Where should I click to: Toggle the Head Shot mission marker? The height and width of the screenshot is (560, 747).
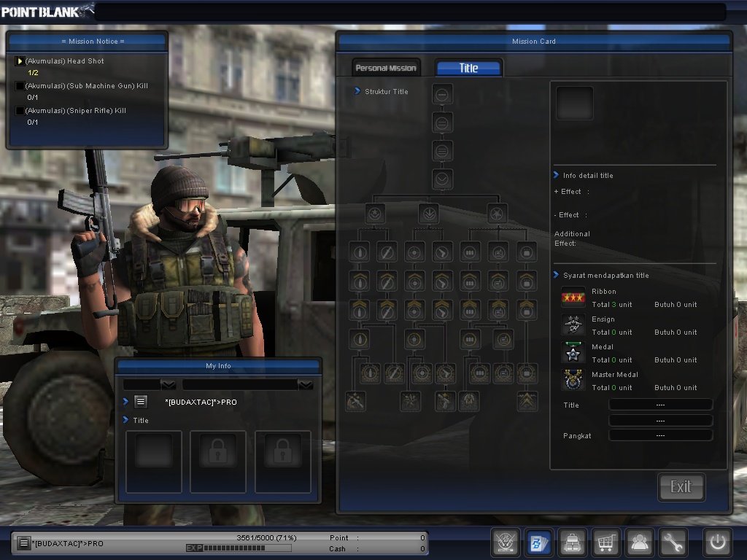click(20, 61)
